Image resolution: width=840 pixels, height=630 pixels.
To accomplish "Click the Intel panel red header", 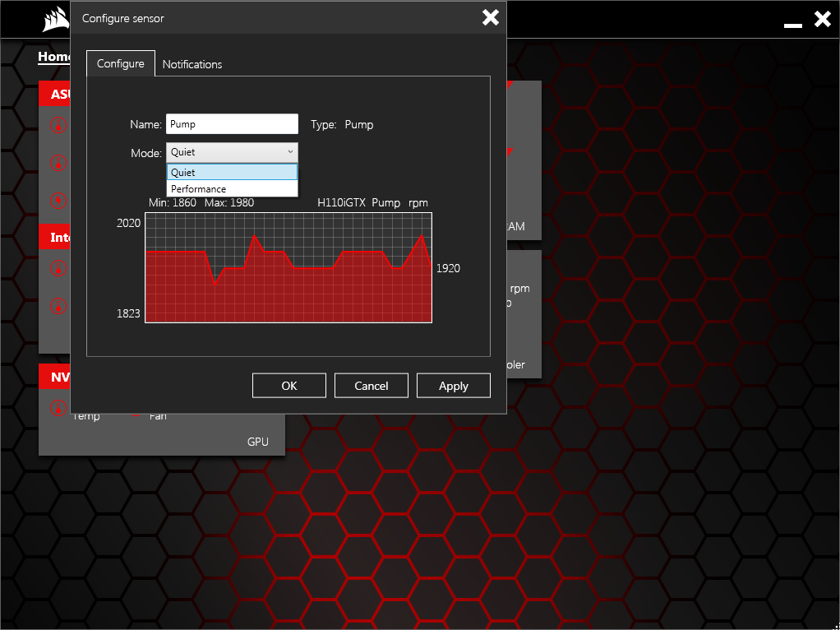I will pyautogui.click(x=54, y=237).
